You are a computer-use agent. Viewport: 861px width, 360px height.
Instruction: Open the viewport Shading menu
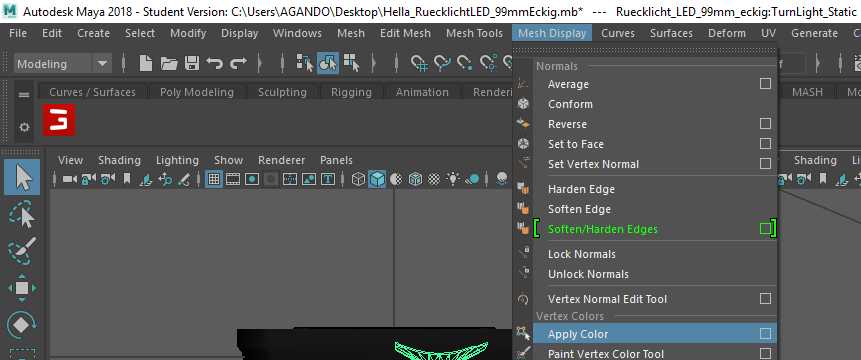click(x=119, y=160)
